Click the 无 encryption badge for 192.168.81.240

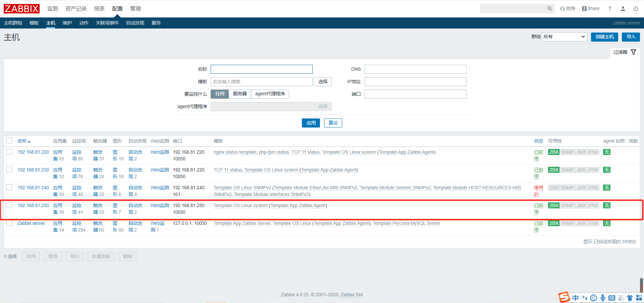(x=607, y=188)
